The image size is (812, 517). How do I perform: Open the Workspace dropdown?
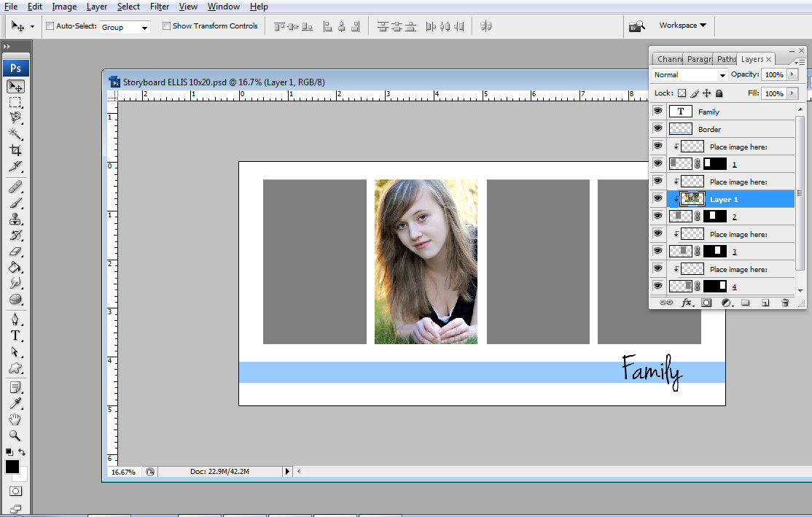[681, 25]
